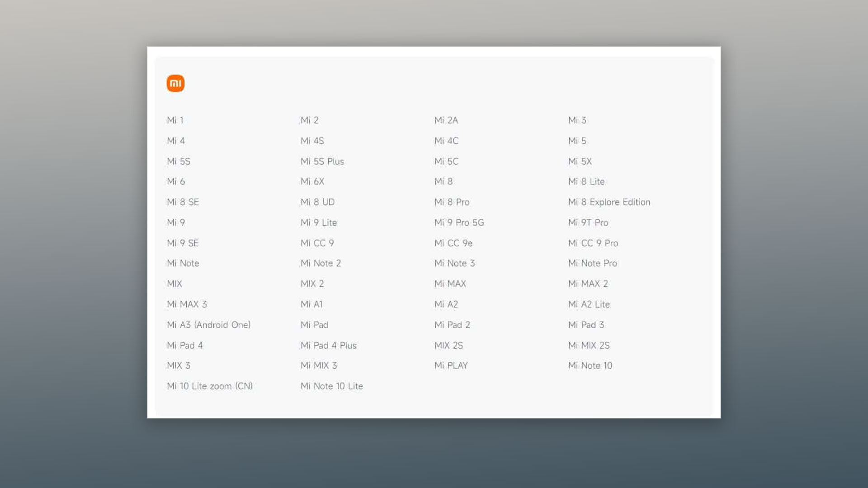Choose the 'Mi 3' entry
868x488 pixels.
(577, 120)
